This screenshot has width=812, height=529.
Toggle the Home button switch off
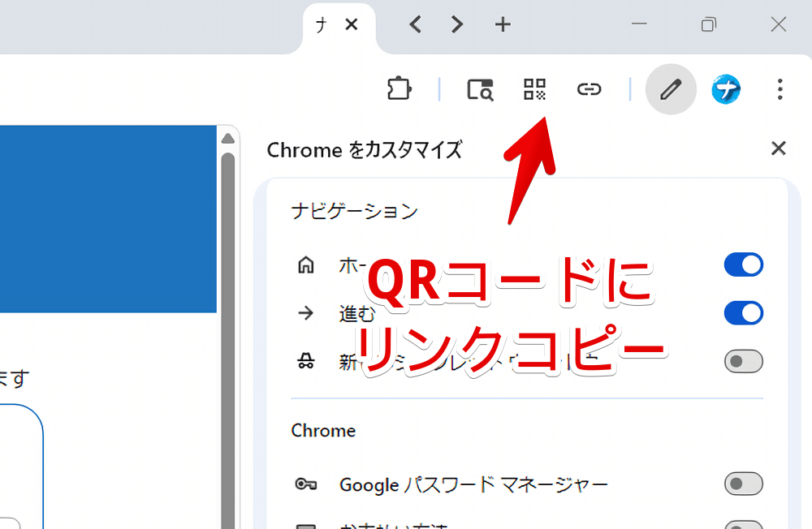coord(743,264)
